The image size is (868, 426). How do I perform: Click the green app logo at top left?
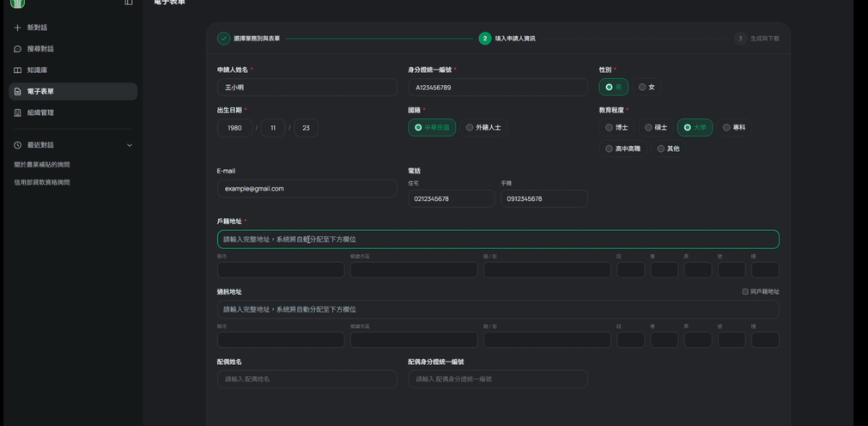pos(18,3)
